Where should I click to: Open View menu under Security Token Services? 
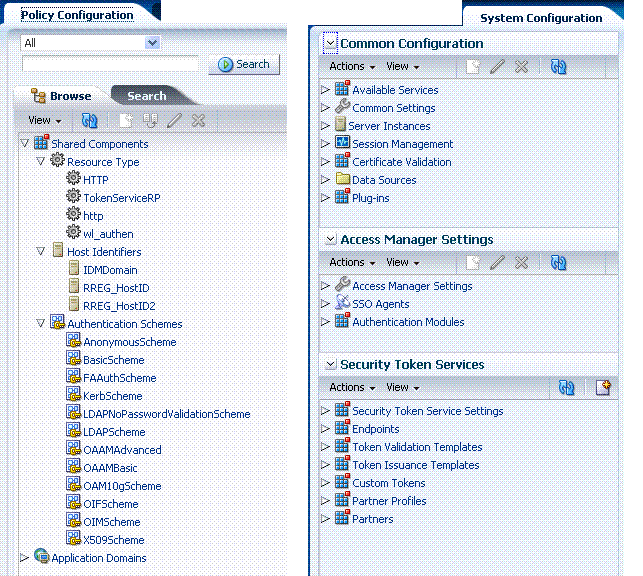(x=402, y=387)
